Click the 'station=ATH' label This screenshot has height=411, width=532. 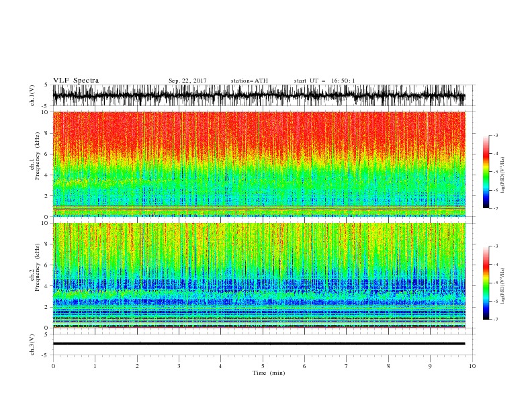[249, 81]
